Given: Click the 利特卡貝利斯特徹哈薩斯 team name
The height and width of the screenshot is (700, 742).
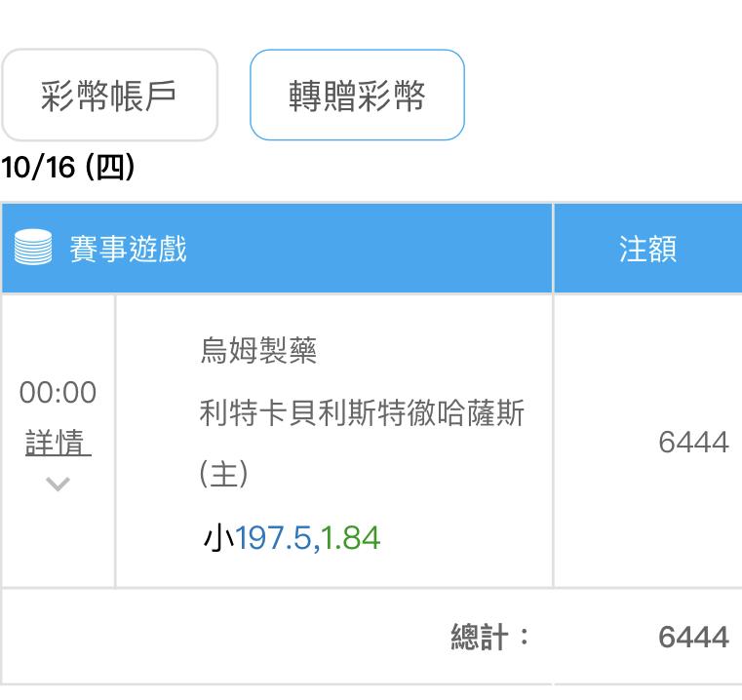Looking at the screenshot, I should click(362, 413).
